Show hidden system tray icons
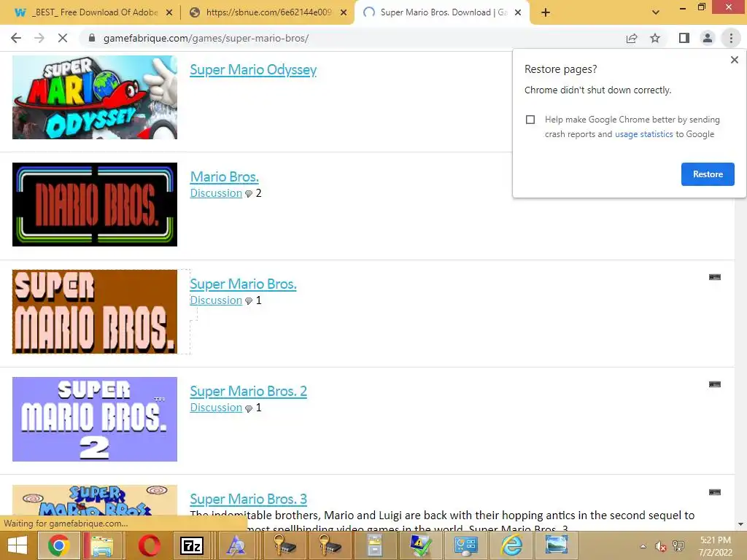 tap(643, 546)
